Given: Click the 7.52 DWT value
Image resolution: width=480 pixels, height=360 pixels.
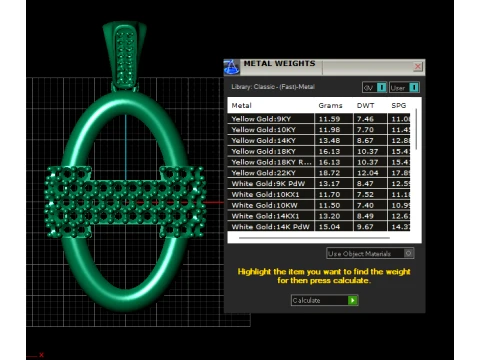Looking at the screenshot, I should [x=365, y=194].
